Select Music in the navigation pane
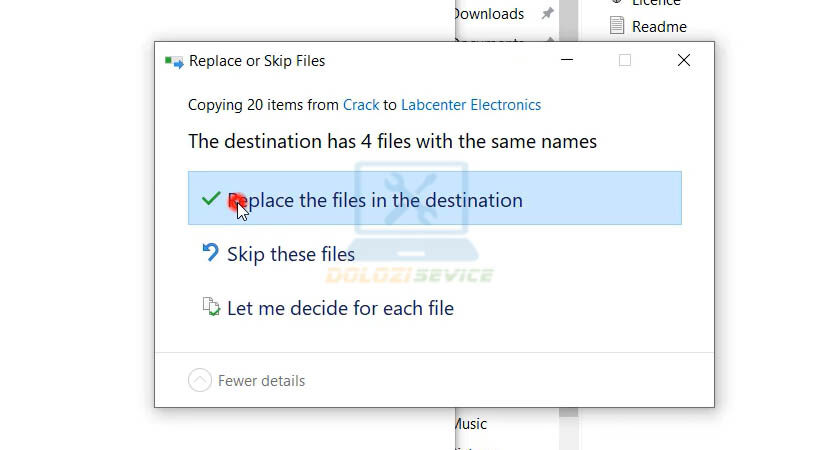Image resolution: width=820 pixels, height=450 pixels. (470, 424)
